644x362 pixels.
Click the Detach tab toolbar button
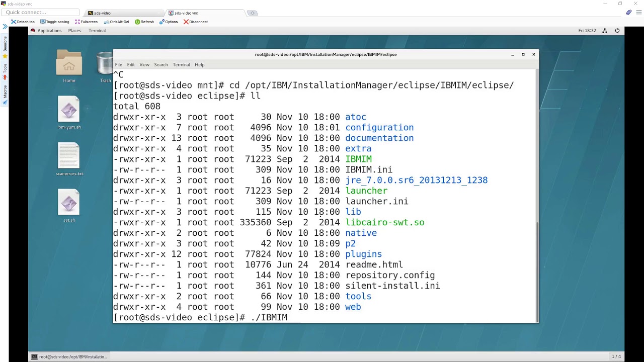tap(23, 22)
